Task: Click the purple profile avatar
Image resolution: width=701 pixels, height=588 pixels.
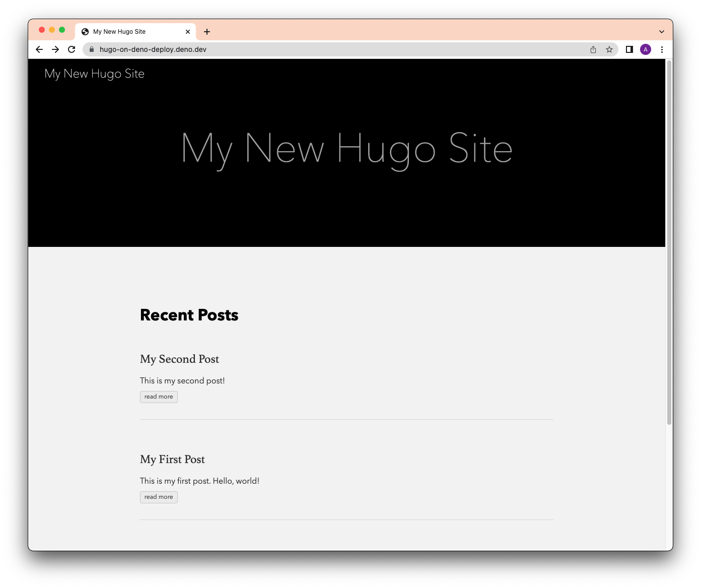Action: [645, 49]
